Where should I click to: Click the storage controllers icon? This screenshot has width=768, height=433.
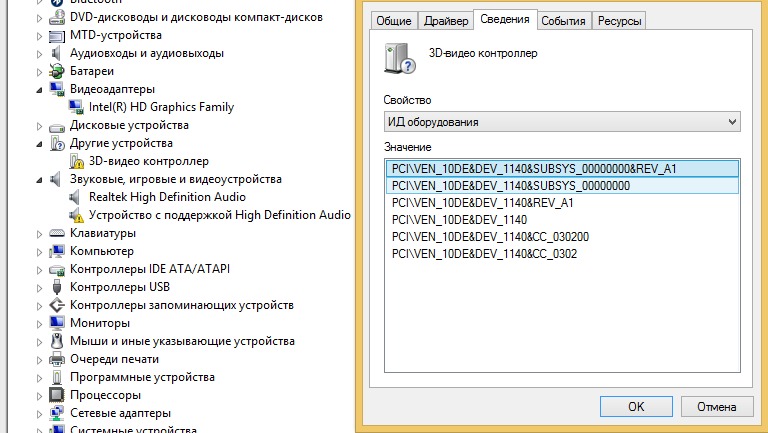pos(57,305)
